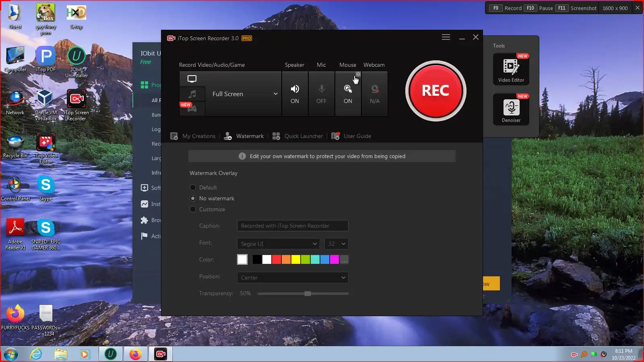The width and height of the screenshot is (644, 362).
Task: Click the watermark Caption text field
Action: click(293, 226)
